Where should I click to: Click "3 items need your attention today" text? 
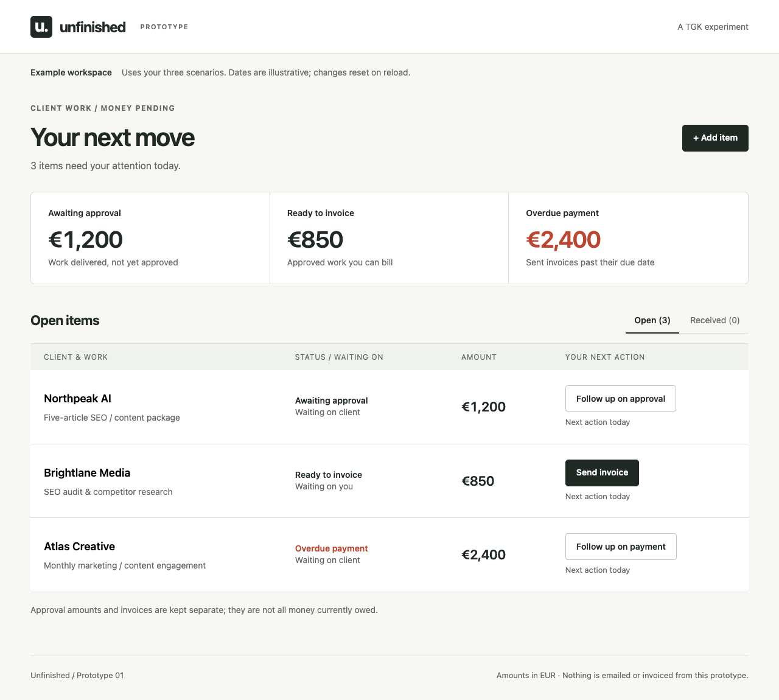105,166
